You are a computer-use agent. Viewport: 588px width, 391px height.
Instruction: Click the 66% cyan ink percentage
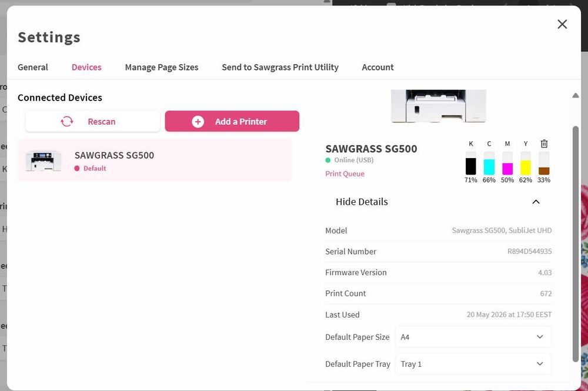[x=489, y=180]
